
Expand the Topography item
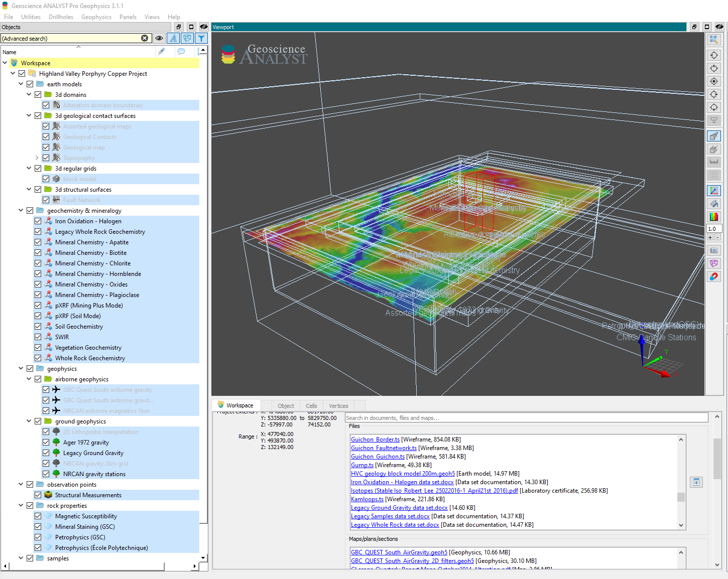tap(37, 158)
